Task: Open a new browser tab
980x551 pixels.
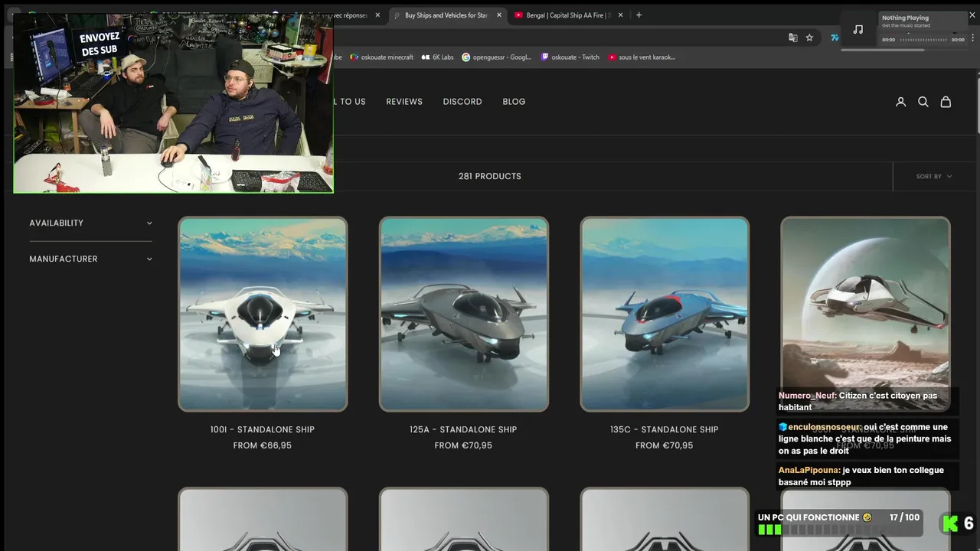Action: 639,15
